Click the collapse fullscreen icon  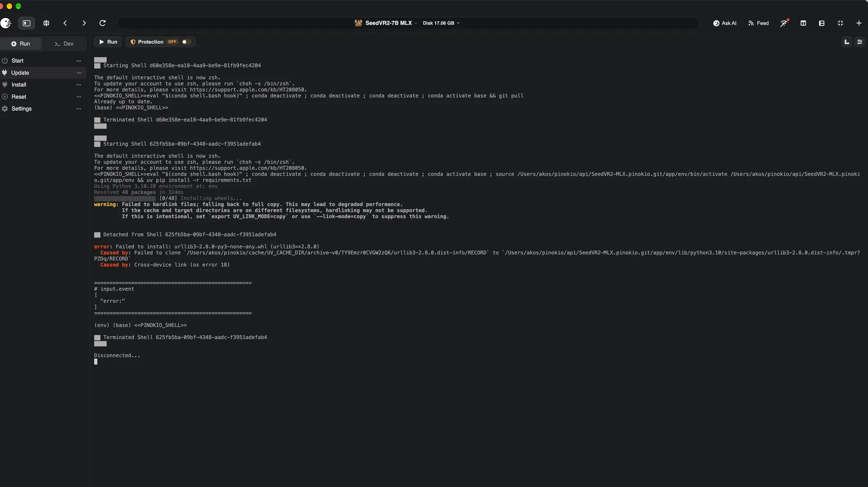click(x=840, y=23)
